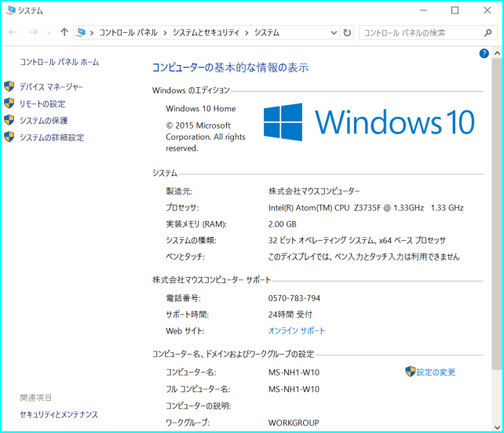This screenshot has height=433, width=504.
Task: Click the vertical scrollbar thumb
Action: pos(497,214)
